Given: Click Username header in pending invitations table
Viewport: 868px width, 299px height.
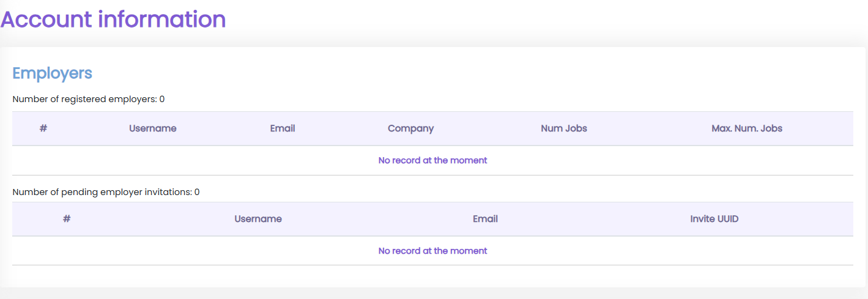Looking at the screenshot, I should [258, 219].
